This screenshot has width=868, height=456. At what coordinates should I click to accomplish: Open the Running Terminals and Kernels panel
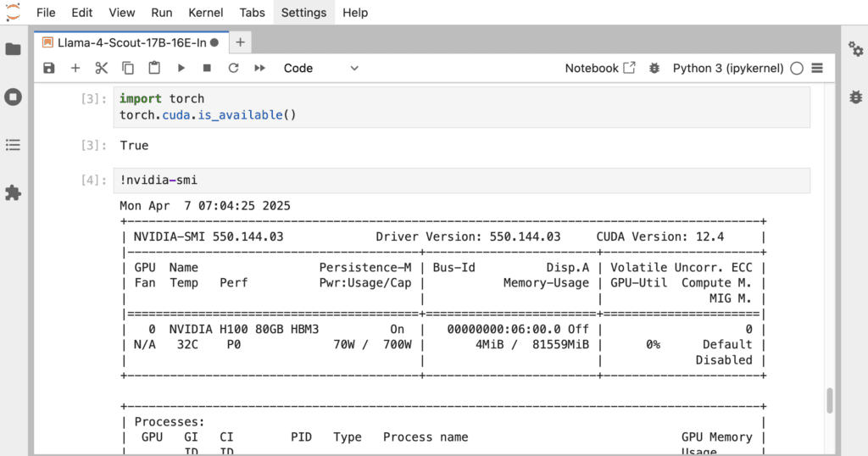(14, 97)
